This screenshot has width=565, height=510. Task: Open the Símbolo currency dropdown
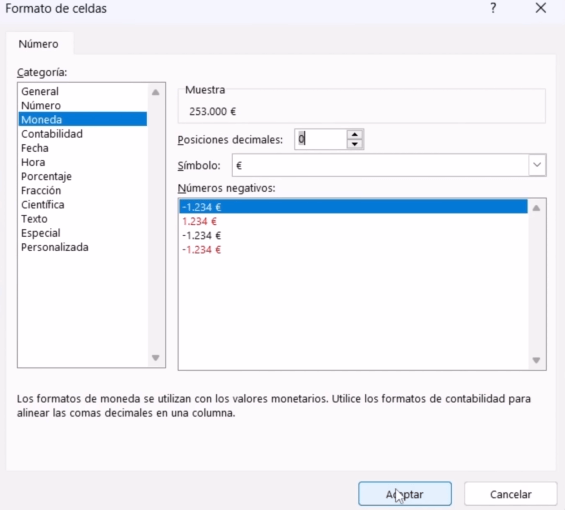click(x=537, y=165)
